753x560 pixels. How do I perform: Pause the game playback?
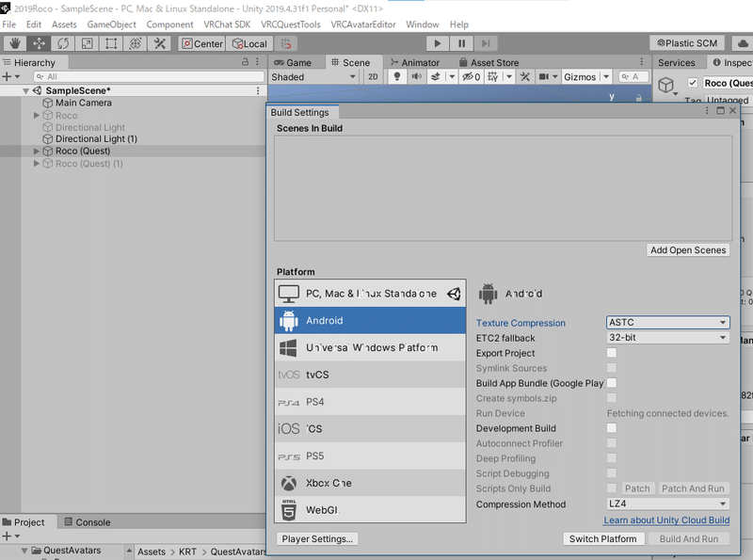(x=461, y=43)
